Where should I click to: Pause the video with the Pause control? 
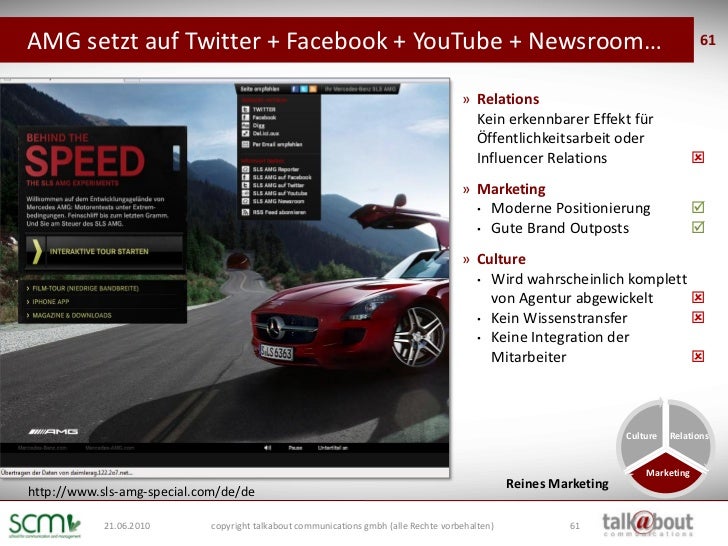point(295,448)
